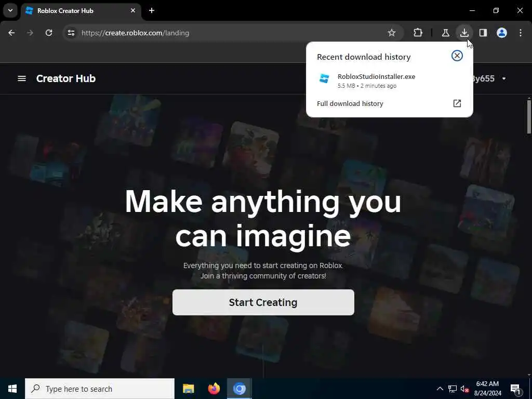Close the Recent download history popup
This screenshot has width=532, height=399.
pyautogui.click(x=457, y=56)
